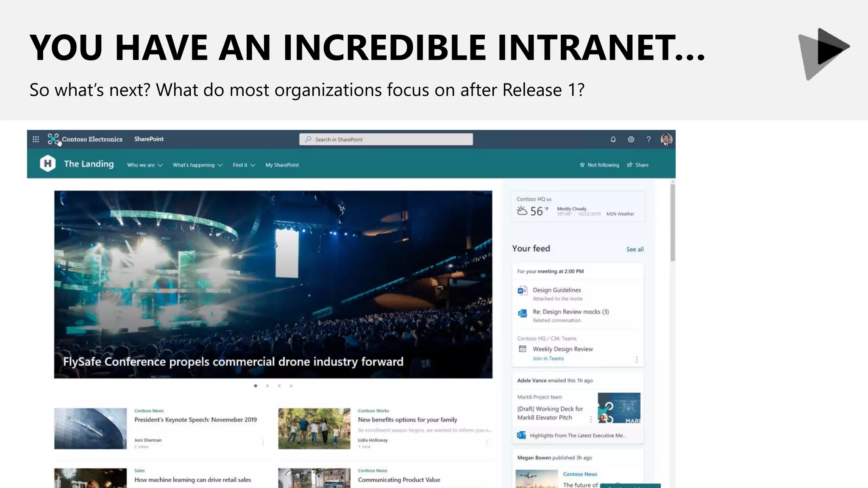
Task: Click the Outlook icon beside Executive highlights
Action: [521, 435]
